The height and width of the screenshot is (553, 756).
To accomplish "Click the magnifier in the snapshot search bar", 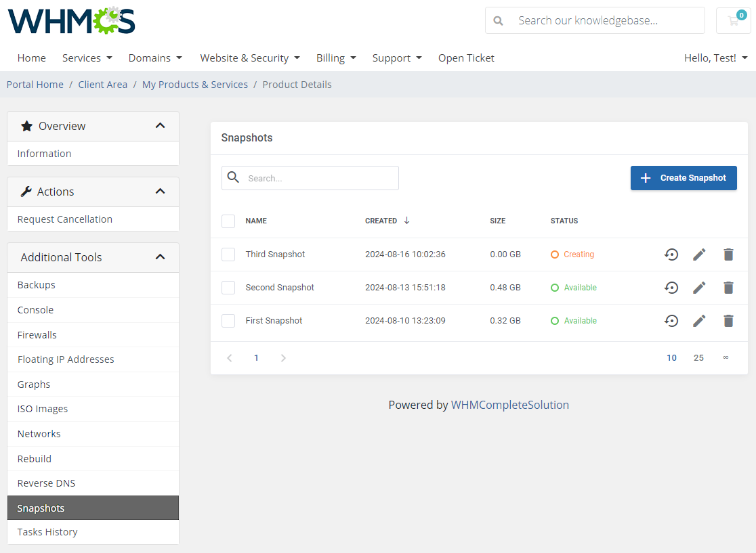I will pyautogui.click(x=234, y=177).
